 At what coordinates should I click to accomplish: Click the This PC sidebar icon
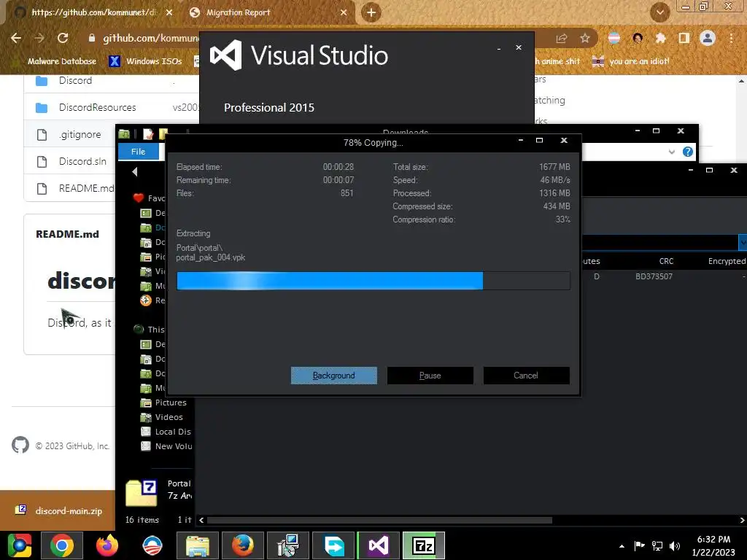pyautogui.click(x=139, y=329)
